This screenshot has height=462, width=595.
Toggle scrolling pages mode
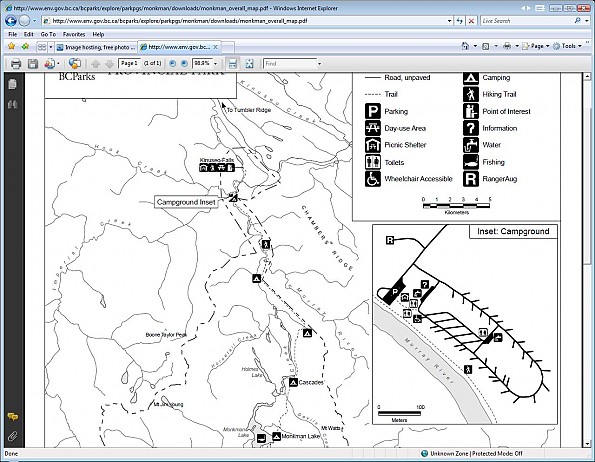[x=232, y=64]
